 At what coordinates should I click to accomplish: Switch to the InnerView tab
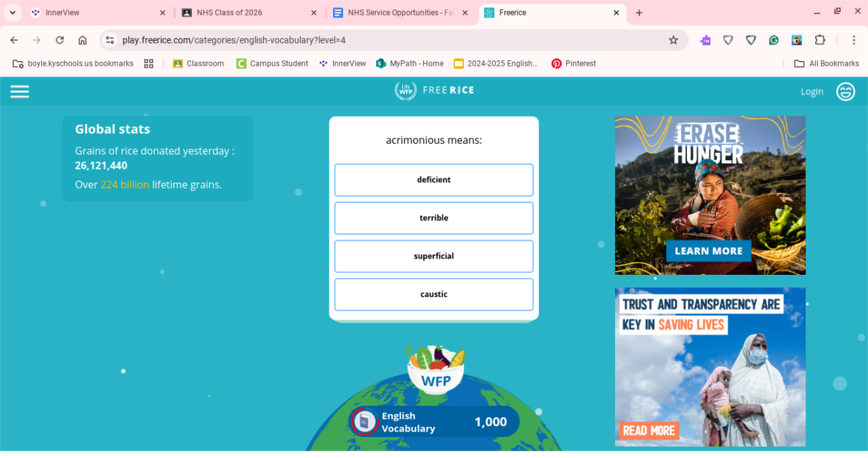click(98, 13)
